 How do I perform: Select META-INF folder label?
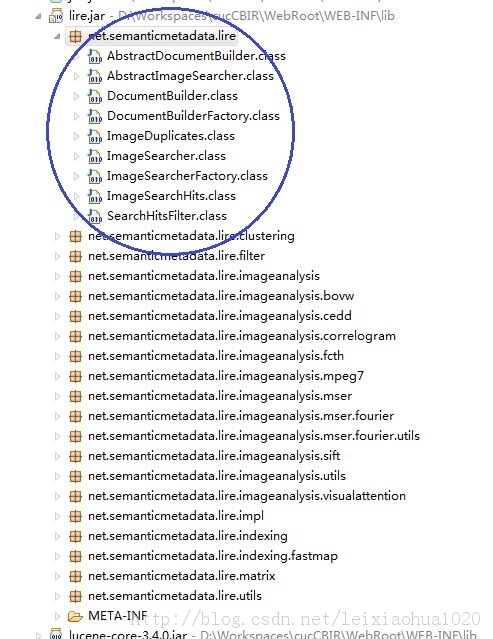point(118,615)
